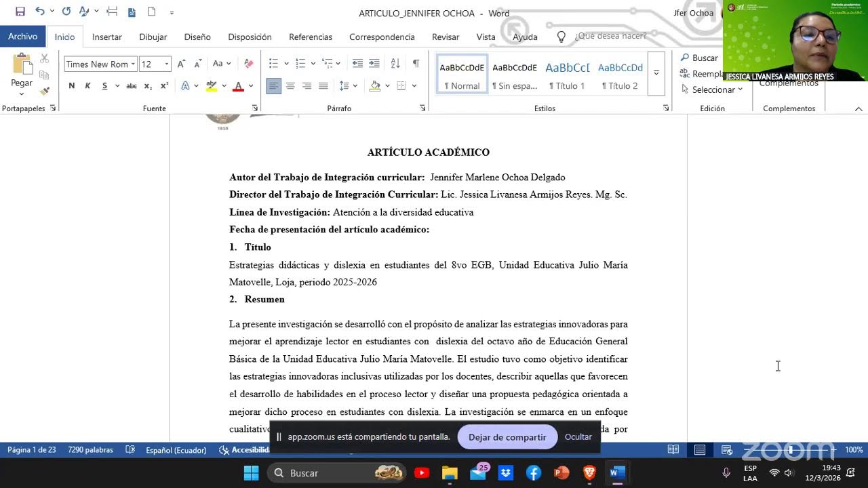Screen dimensions: 868x488
Task: Toggle bold formatting (N)
Action: point(71,86)
